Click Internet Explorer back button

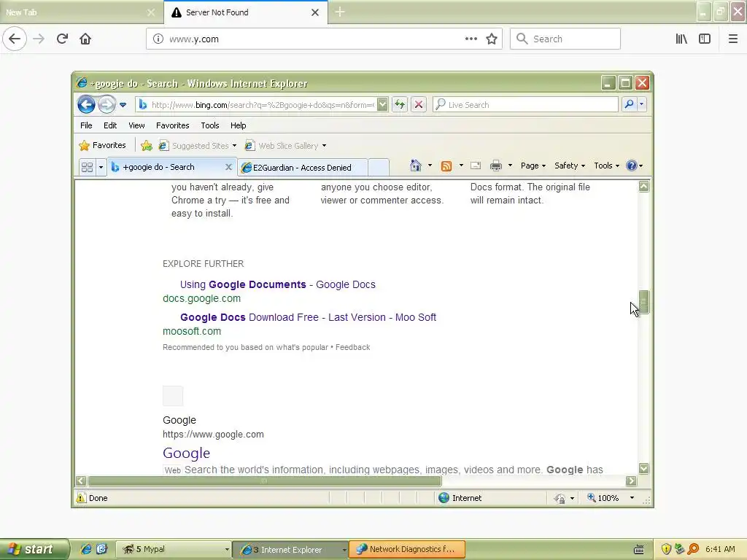(x=86, y=104)
